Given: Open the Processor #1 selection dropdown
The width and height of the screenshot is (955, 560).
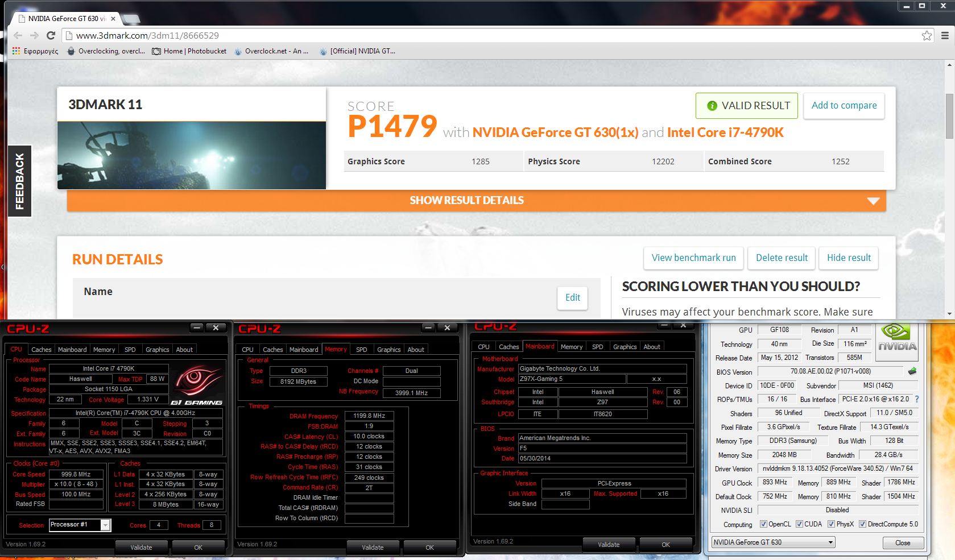Looking at the screenshot, I should 80,525.
